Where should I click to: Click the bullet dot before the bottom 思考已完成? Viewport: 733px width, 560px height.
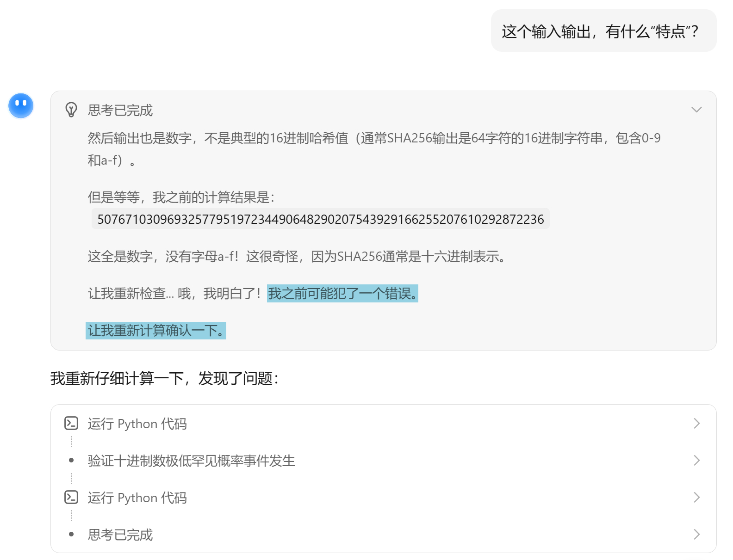point(71,534)
